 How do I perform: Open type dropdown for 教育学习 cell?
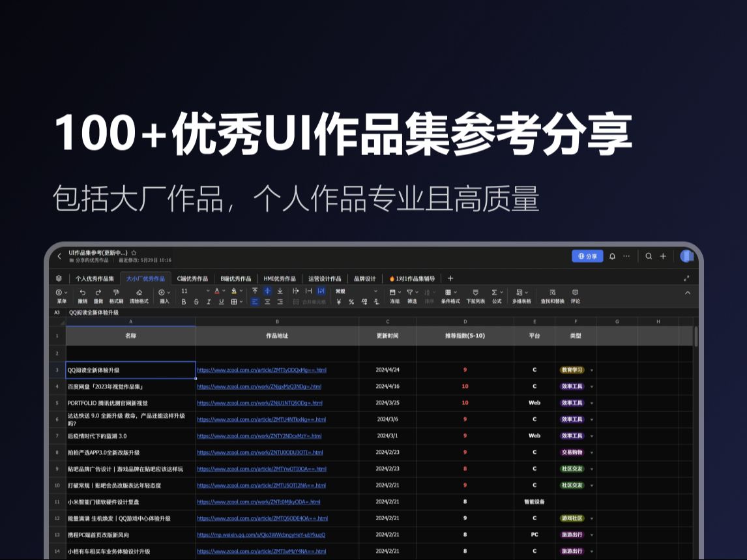[592, 370]
